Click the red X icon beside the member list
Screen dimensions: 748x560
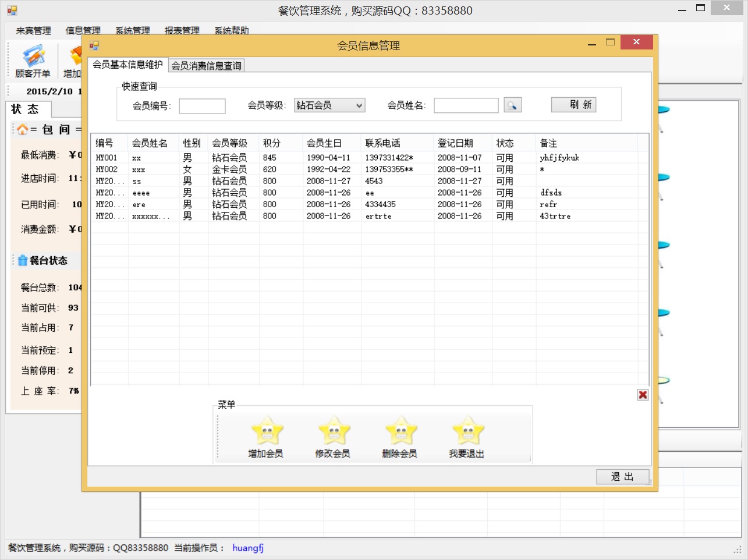tap(643, 395)
